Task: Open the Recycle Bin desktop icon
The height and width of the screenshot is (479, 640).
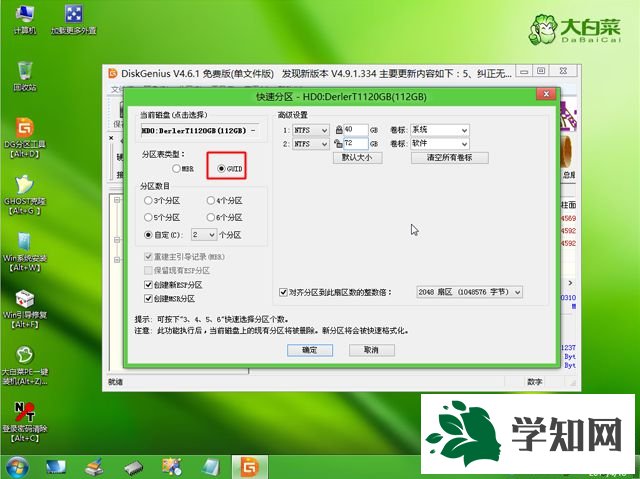Action: (24, 76)
